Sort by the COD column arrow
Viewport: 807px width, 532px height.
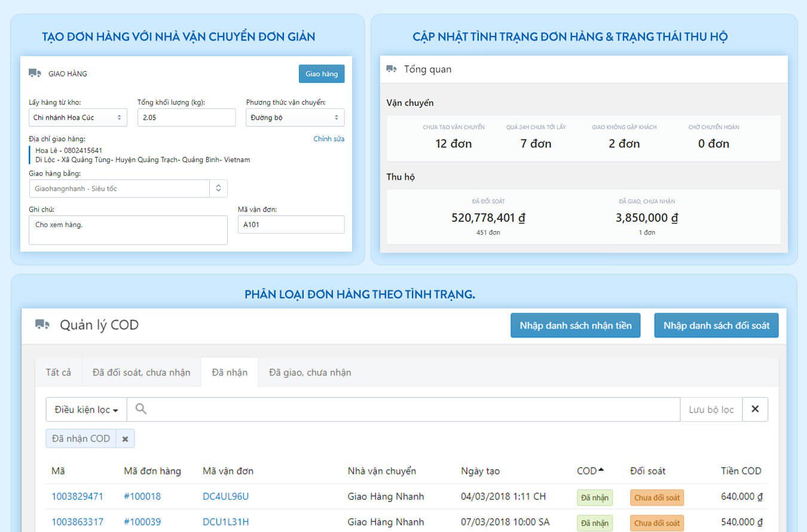[x=601, y=470]
